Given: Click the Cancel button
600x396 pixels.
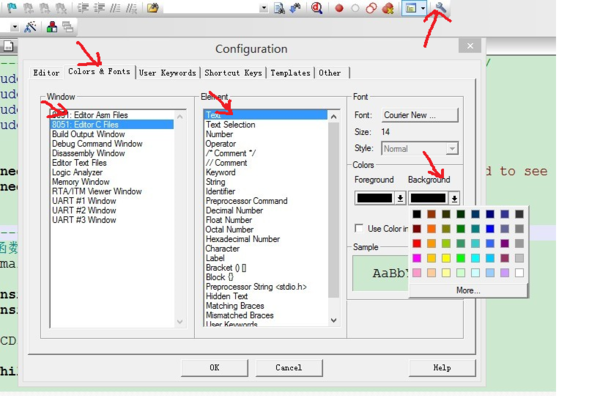Looking at the screenshot, I should [x=289, y=368].
